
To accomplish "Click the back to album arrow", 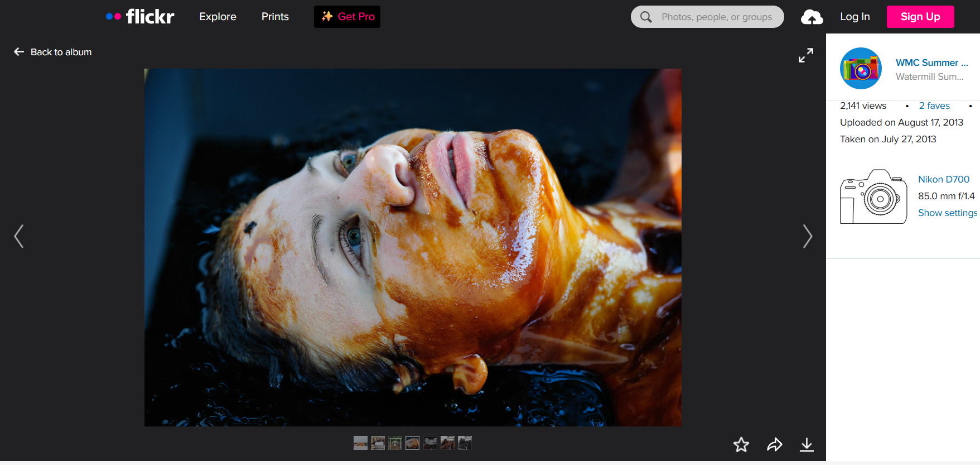I will click(19, 52).
